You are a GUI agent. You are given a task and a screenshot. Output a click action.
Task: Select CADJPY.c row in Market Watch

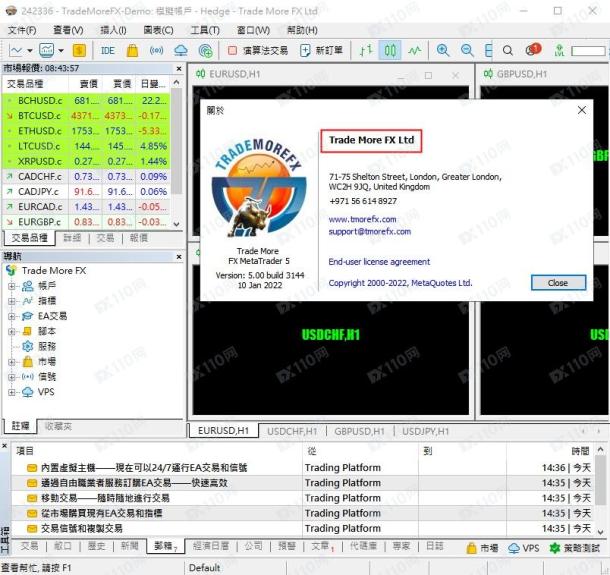86,191
